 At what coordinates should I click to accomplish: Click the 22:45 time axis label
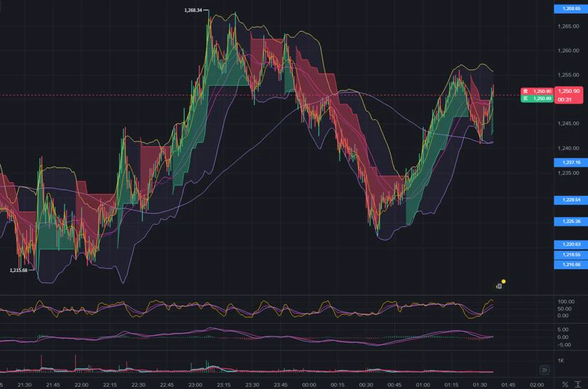[167, 385]
